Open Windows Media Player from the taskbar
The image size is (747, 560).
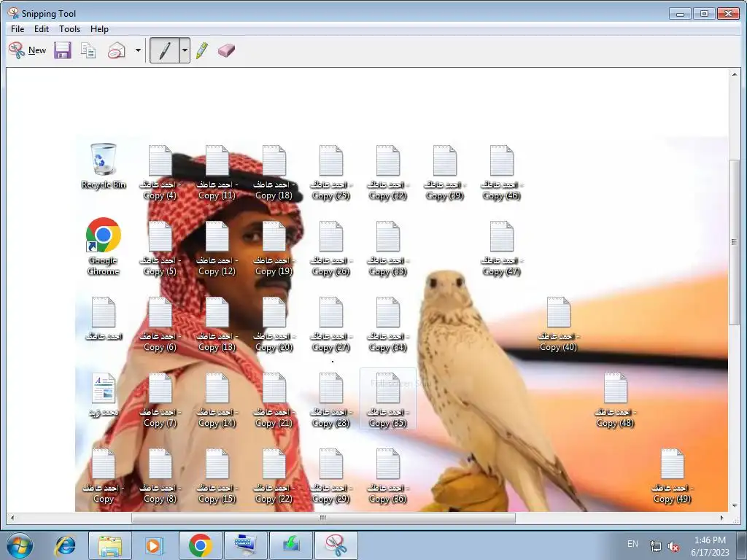[x=155, y=545]
